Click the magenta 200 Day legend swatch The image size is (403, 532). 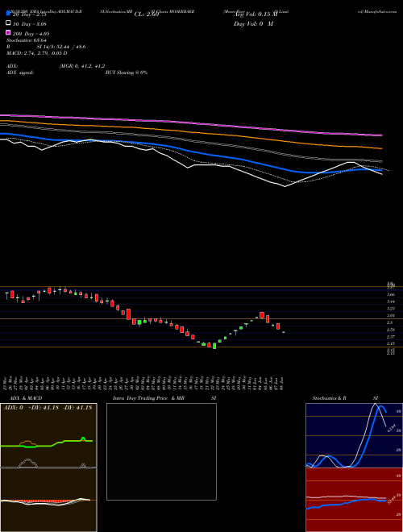8,33
